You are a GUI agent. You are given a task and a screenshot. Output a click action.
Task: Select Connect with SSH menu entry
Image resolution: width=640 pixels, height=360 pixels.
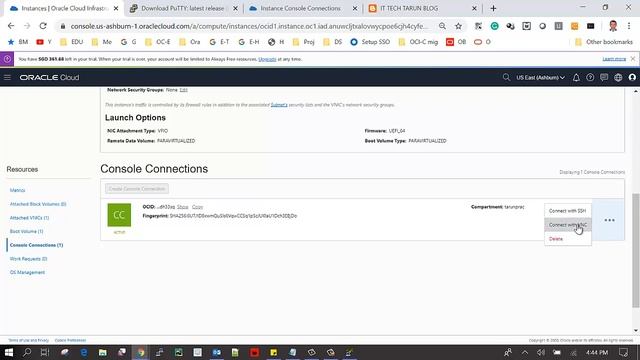pyautogui.click(x=567, y=211)
